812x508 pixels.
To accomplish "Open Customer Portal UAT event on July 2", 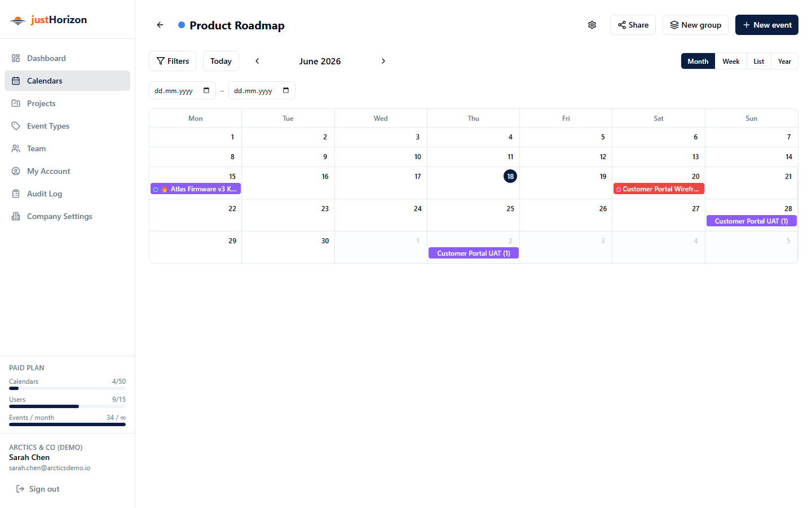I will (x=474, y=253).
